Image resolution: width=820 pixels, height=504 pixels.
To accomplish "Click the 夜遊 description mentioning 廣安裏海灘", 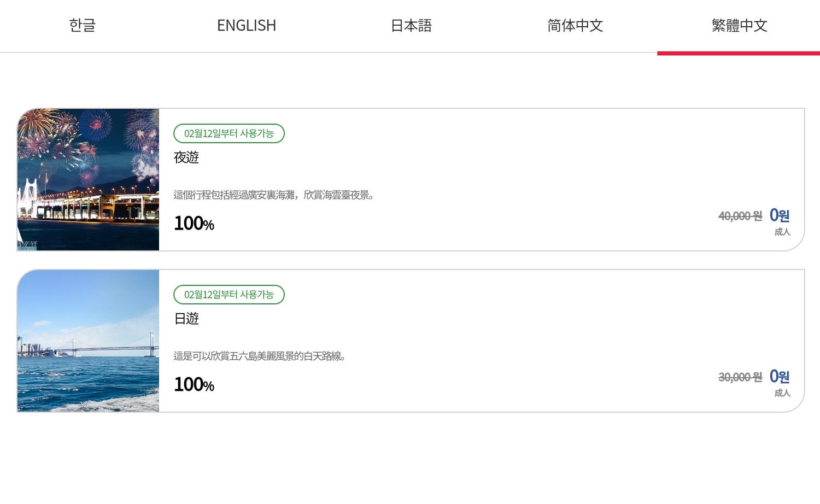I will tap(274, 195).
